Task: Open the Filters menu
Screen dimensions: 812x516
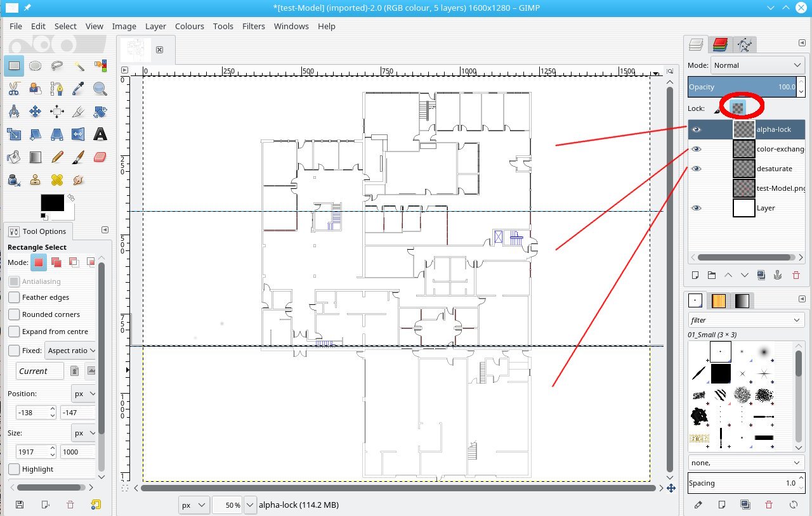Action: [x=254, y=26]
